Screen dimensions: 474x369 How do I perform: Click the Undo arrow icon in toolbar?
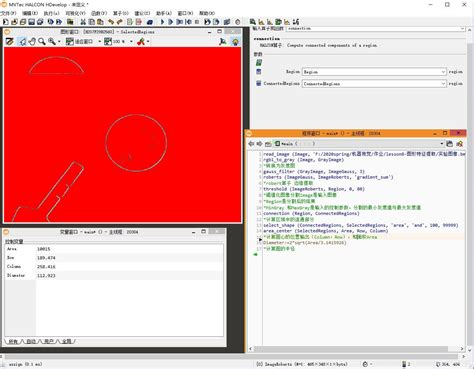coord(111,22)
